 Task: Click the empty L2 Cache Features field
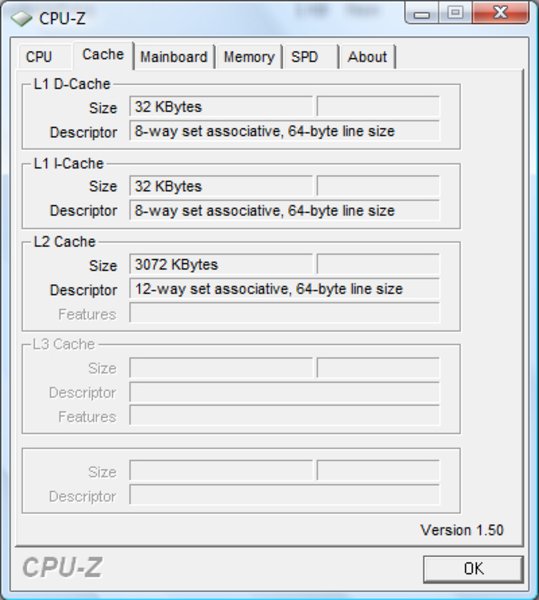click(284, 313)
